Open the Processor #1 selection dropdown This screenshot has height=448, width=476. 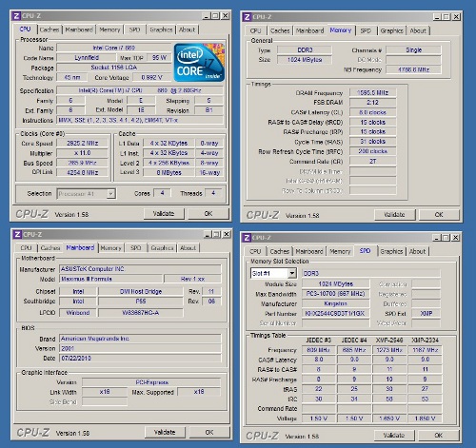110,193
